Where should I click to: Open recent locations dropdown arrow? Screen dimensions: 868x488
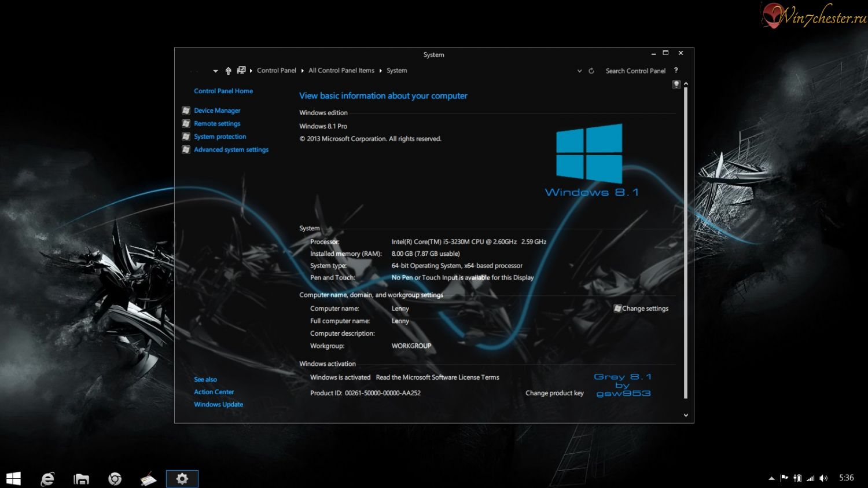click(215, 71)
